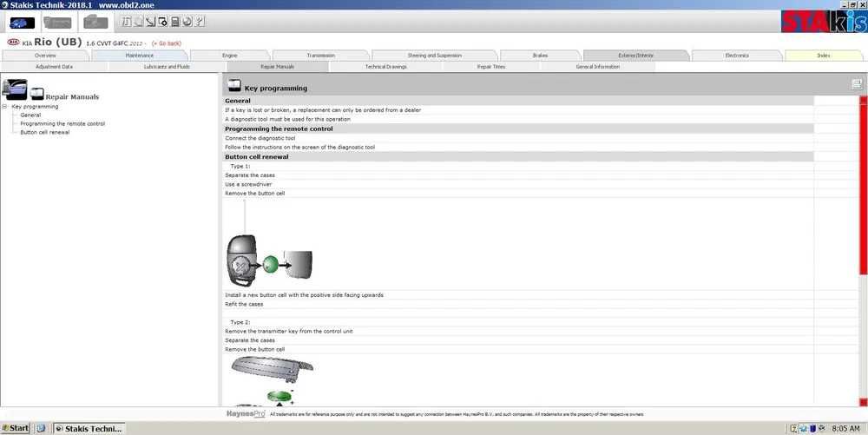The width and height of the screenshot is (868, 435).
Task: Click the car manual image in sidebar
Action: tap(15, 89)
